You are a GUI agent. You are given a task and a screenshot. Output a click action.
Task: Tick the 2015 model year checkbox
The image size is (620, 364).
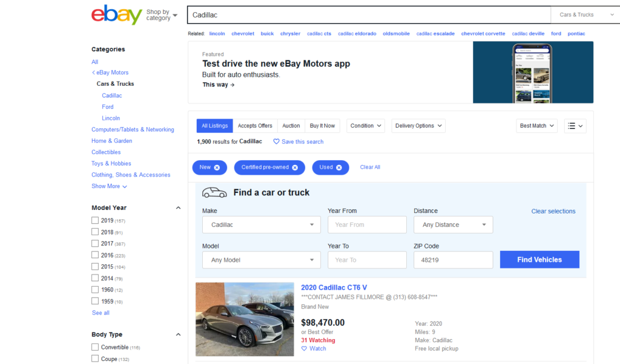(95, 267)
